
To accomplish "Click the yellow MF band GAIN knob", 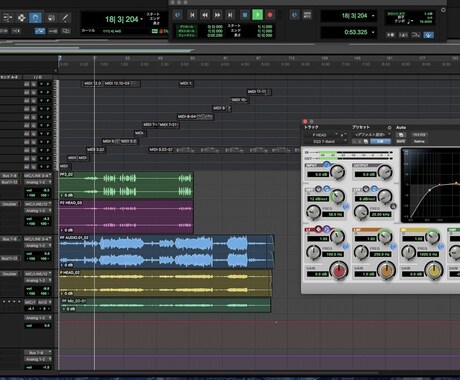I will coord(434,271).
